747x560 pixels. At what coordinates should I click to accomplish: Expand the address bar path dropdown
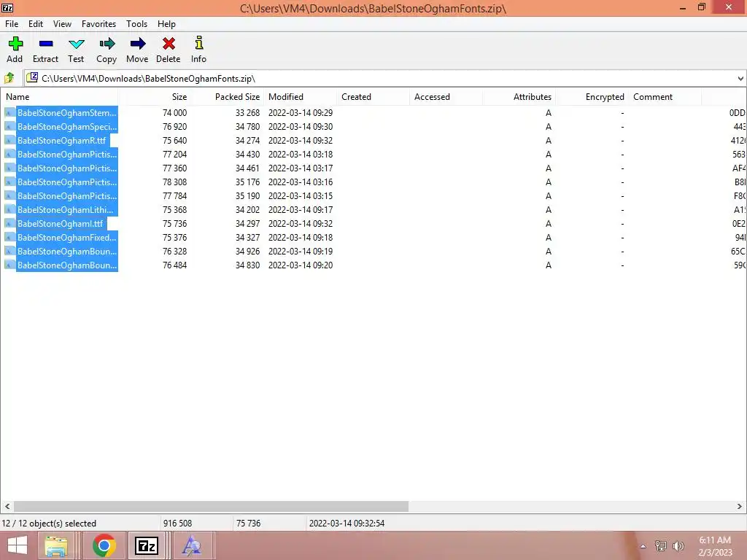(x=740, y=79)
